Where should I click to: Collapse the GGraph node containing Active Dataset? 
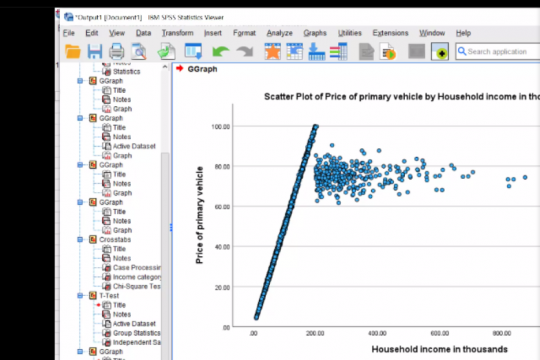tap(80, 118)
